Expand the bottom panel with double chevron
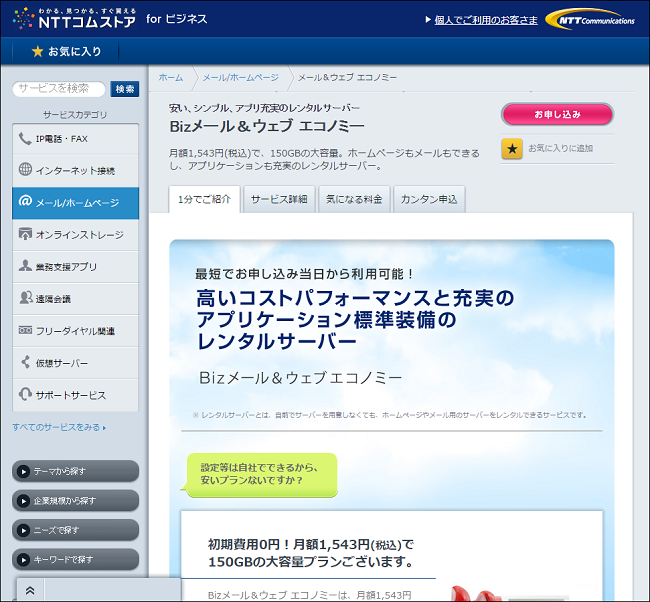 point(30,590)
